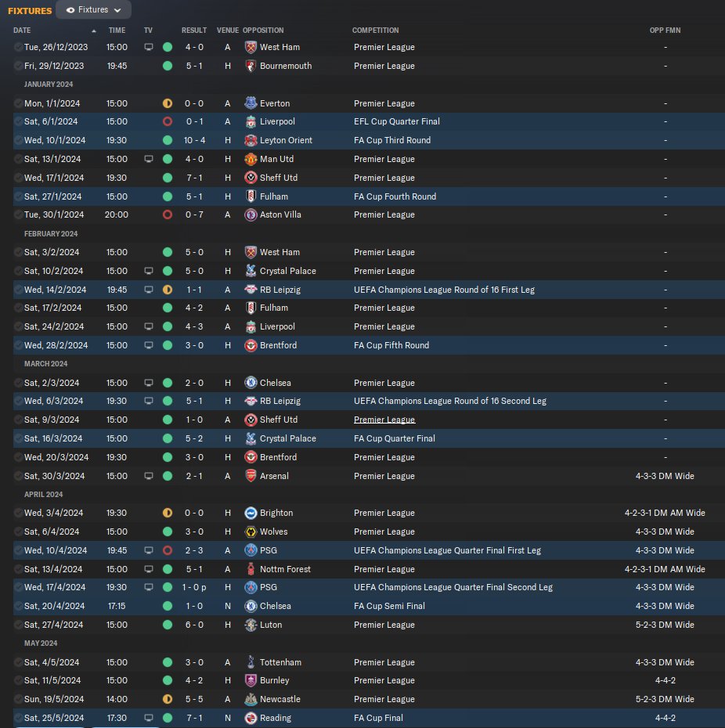The height and width of the screenshot is (728, 725).
Task: Sort fixtures by the DATE column header
Action: pos(22,31)
